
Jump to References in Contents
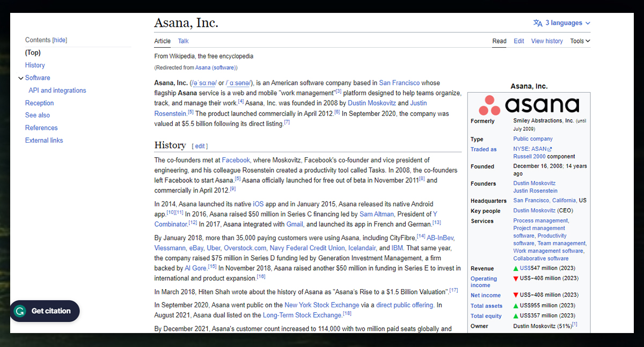point(41,128)
